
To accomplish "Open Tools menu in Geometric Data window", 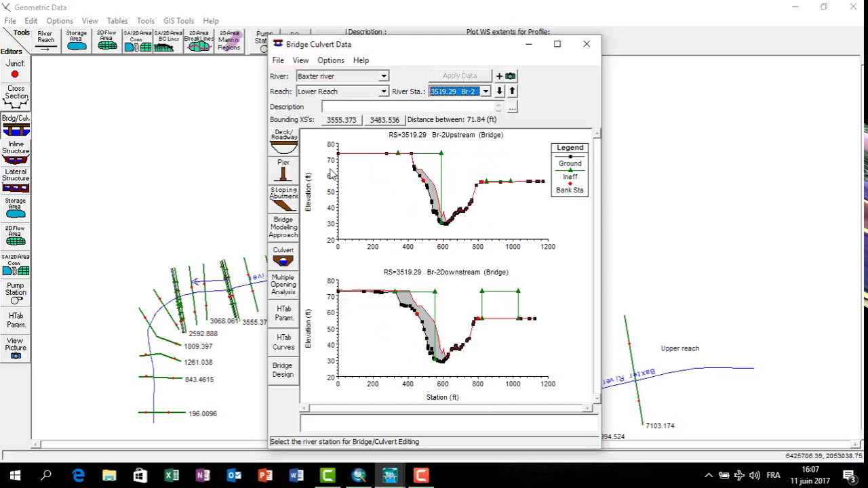I will click(145, 21).
